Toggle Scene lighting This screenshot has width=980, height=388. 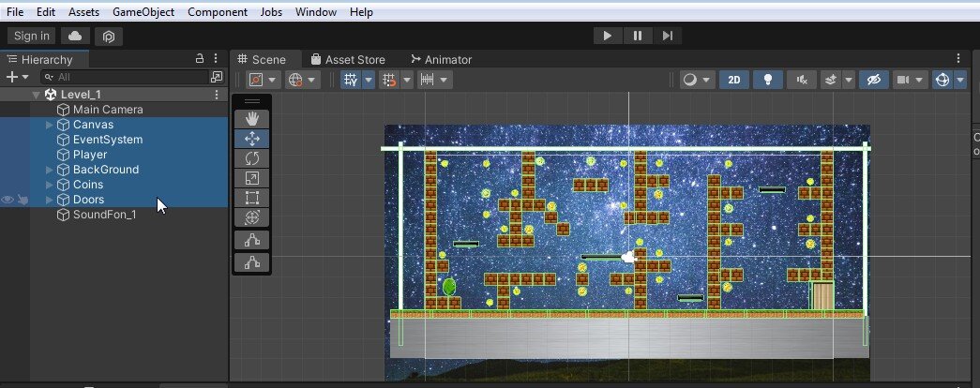pos(768,80)
